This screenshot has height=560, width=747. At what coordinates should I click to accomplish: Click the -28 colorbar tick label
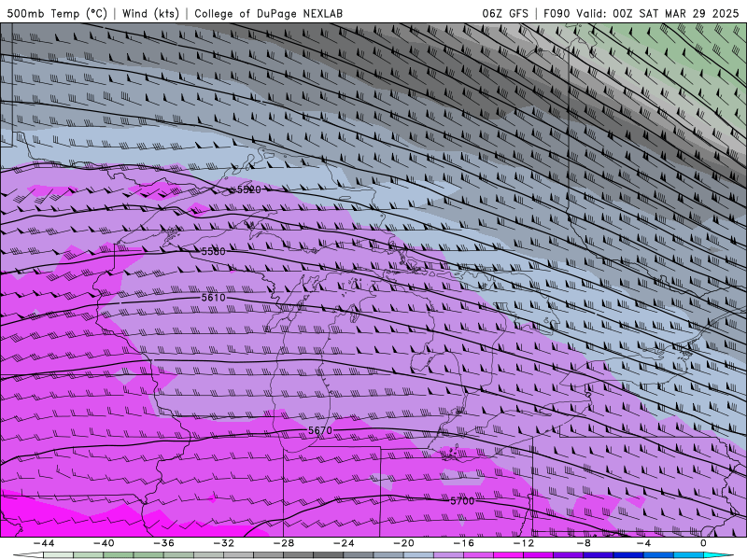[284, 543]
